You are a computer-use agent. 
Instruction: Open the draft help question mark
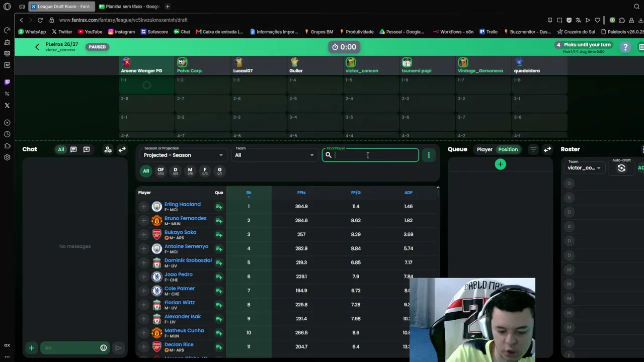pyautogui.click(x=625, y=47)
